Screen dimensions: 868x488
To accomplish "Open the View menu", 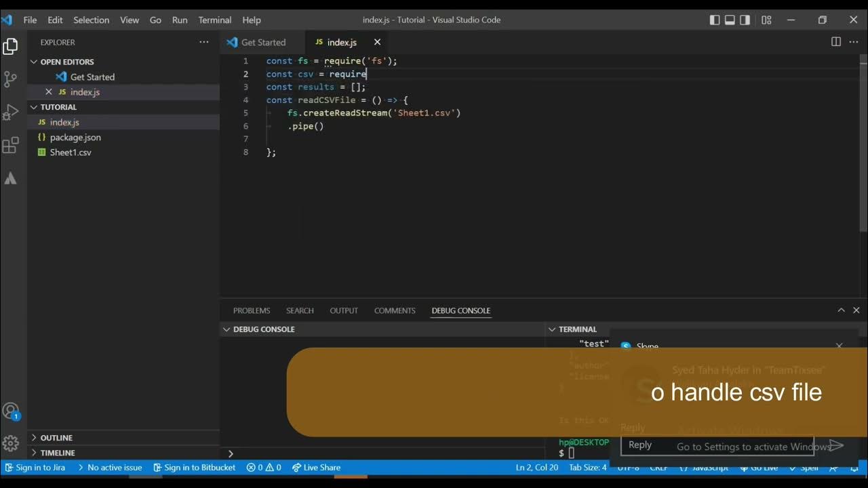I will [130, 20].
